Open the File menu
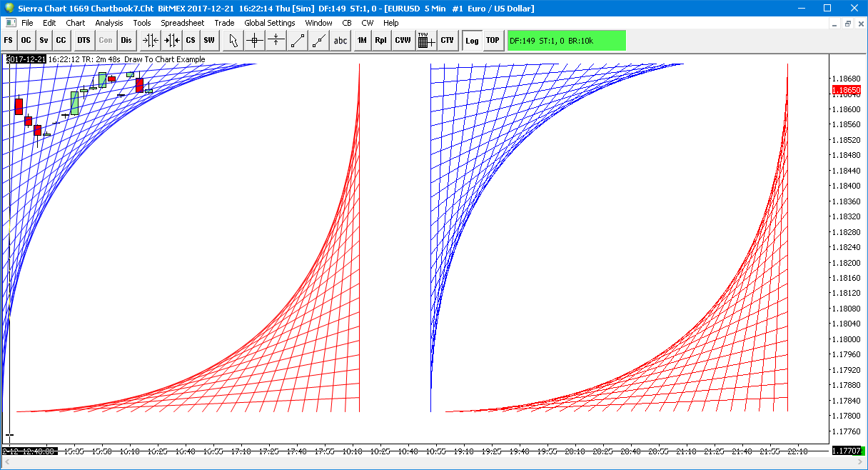Image resolution: width=868 pixels, height=470 pixels. point(27,23)
